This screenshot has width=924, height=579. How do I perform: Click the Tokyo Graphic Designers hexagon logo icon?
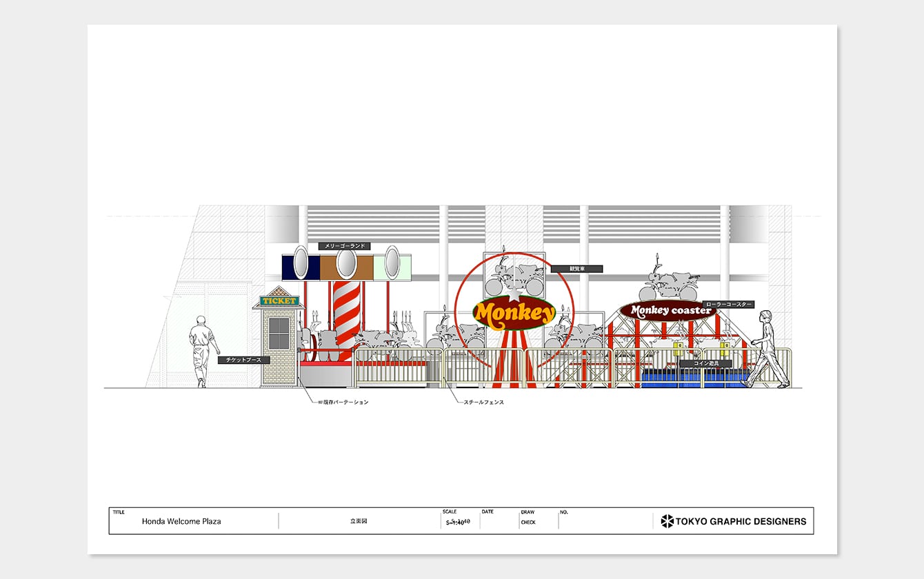pos(667,521)
